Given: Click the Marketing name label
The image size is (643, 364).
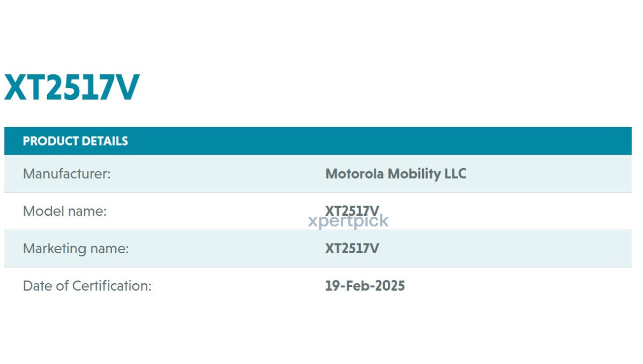Looking at the screenshot, I should (x=76, y=249).
